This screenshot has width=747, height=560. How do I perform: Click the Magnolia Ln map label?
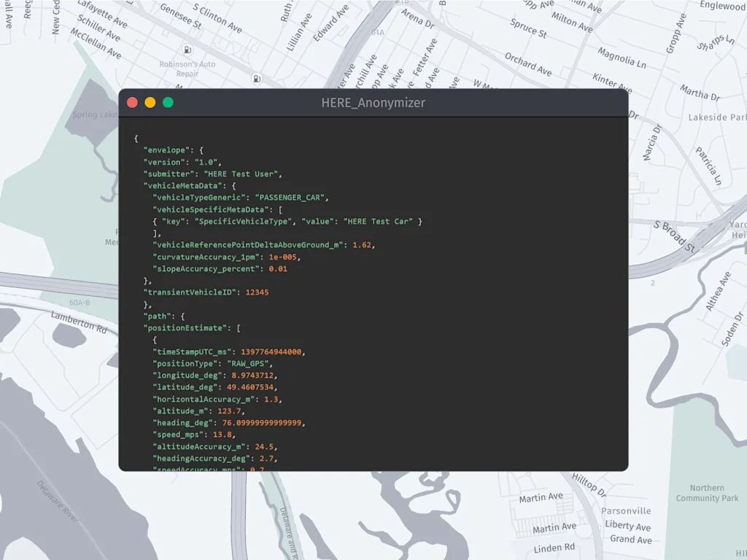coord(622,58)
